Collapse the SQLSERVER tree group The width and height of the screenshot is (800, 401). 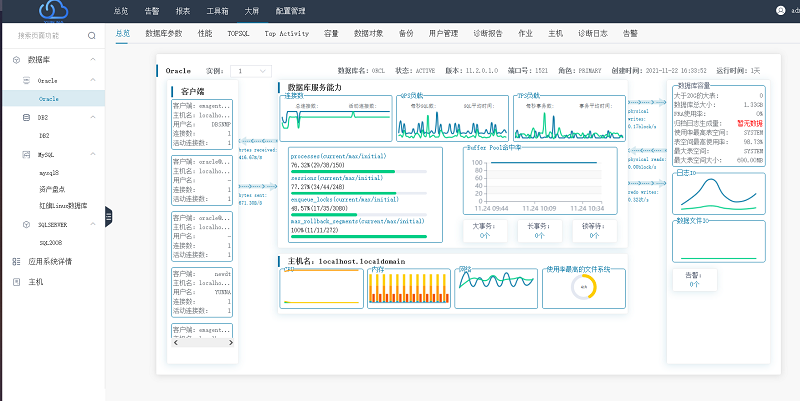pos(93,226)
